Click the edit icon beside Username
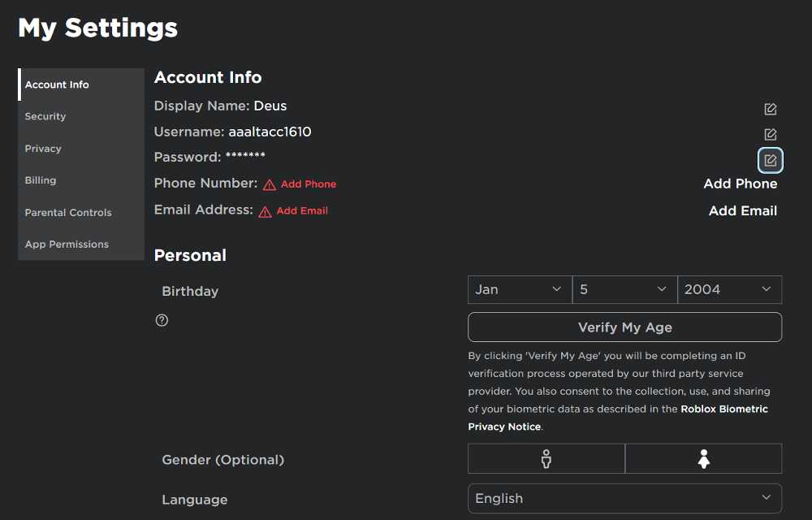This screenshot has height=520, width=812. click(770, 134)
